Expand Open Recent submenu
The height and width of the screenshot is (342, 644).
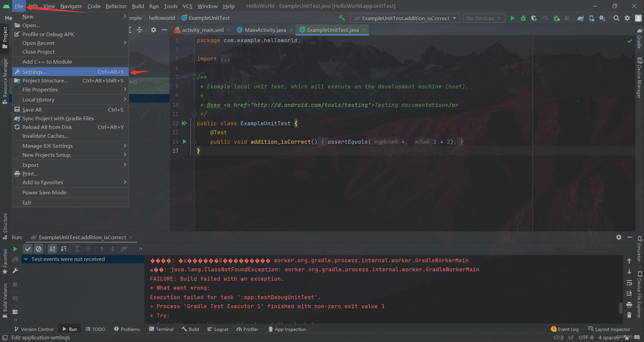tap(70, 43)
